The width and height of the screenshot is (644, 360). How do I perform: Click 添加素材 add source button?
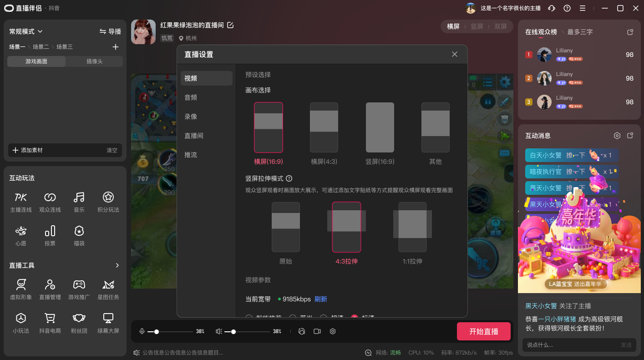tap(27, 150)
